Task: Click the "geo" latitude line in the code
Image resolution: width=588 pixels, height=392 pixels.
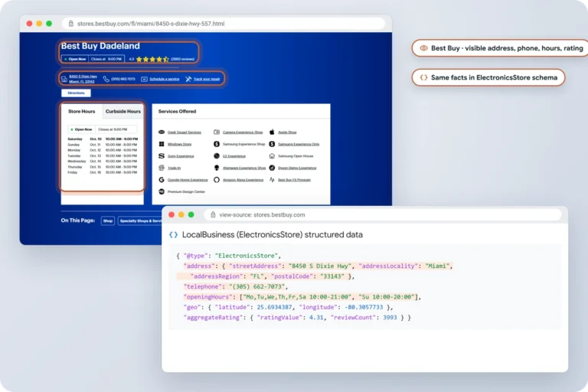Action: (288, 307)
